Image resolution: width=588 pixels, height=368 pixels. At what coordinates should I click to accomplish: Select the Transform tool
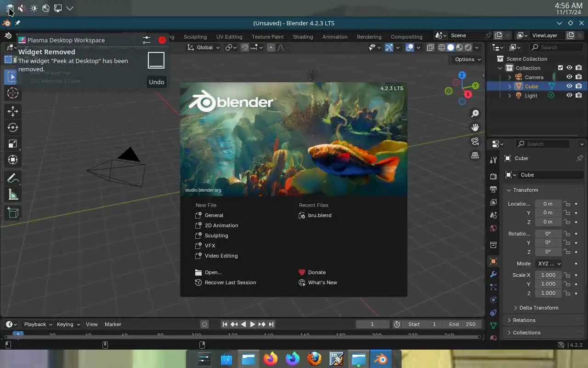pyautogui.click(x=13, y=160)
